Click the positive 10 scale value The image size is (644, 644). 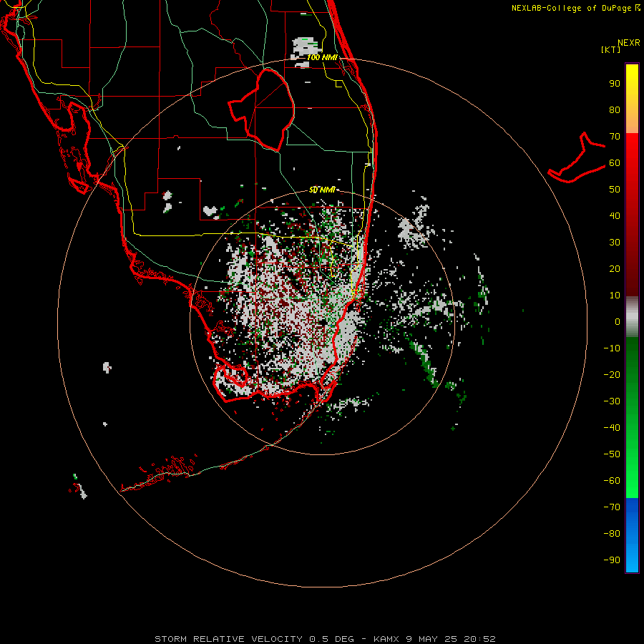615,296
